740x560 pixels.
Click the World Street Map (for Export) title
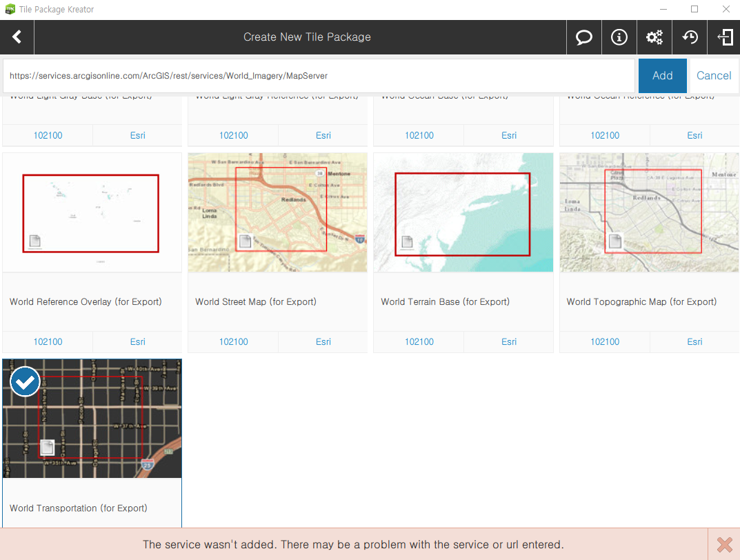click(x=256, y=301)
